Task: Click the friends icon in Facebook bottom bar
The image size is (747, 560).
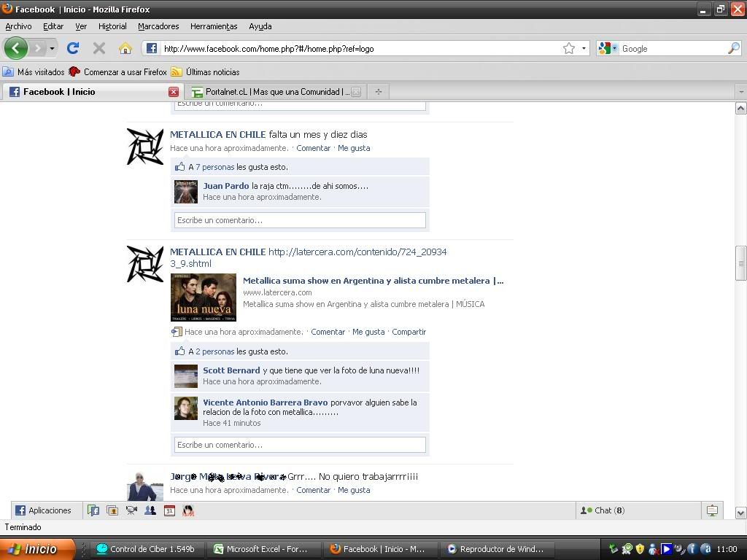Action: 150,510
